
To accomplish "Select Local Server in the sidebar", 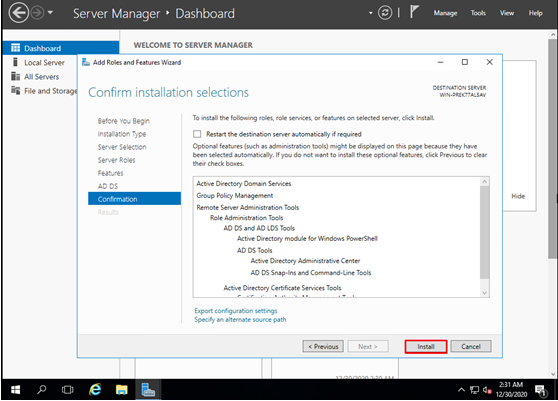I will click(x=44, y=63).
